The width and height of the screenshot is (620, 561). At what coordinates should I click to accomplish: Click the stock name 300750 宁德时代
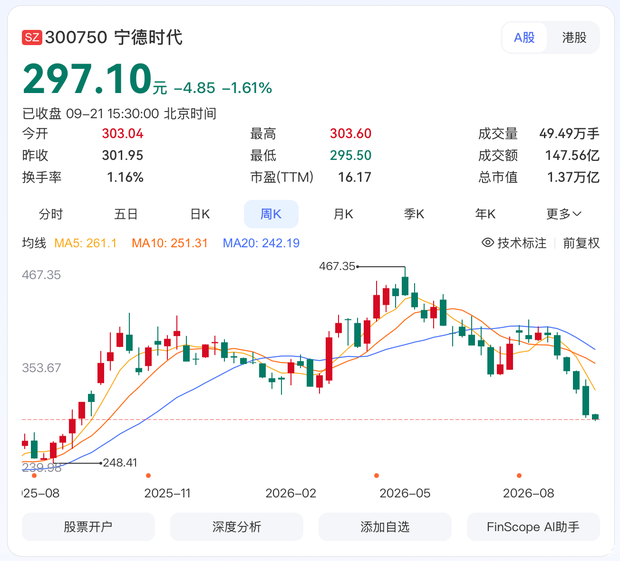point(114,38)
